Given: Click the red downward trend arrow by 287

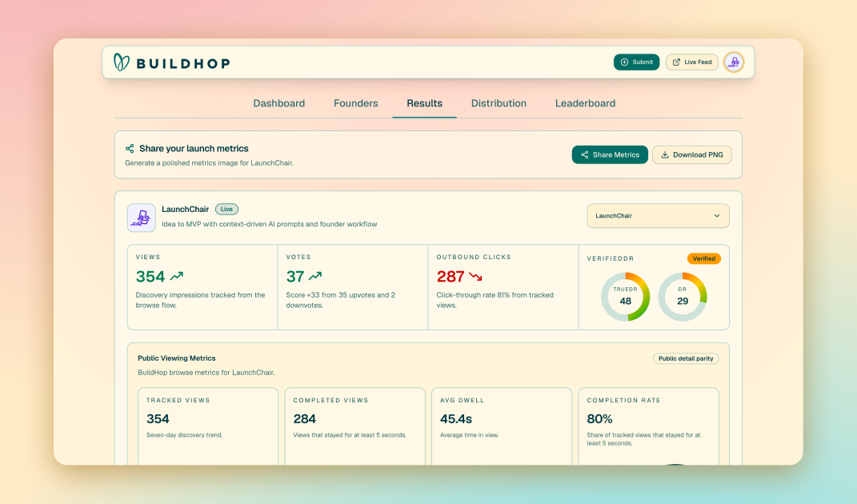Looking at the screenshot, I should click(x=475, y=277).
